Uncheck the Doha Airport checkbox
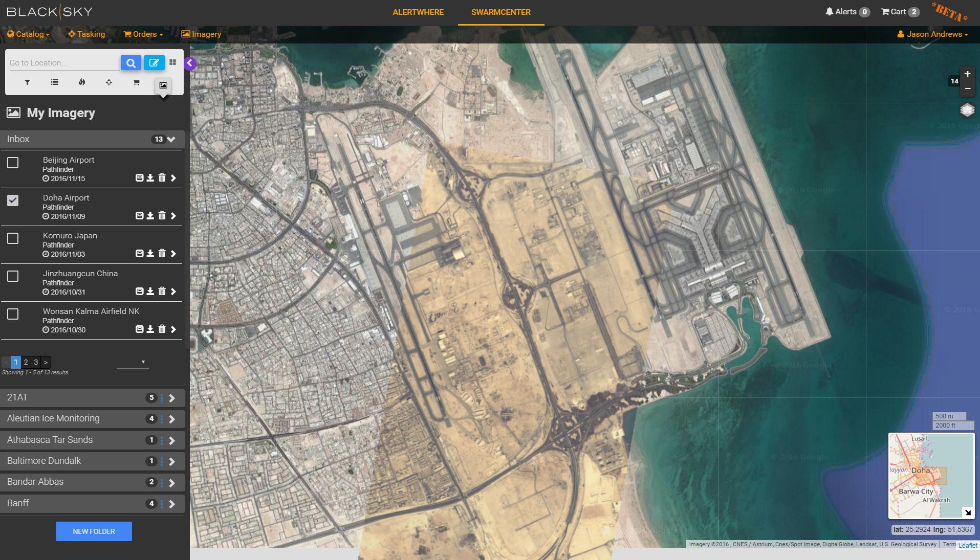The height and width of the screenshot is (560, 980). pos(13,200)
